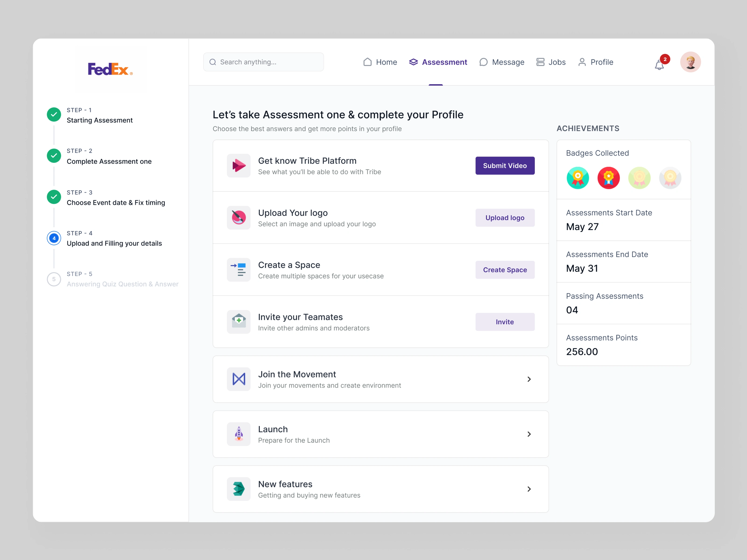Click the Launch rocket icon
The image size is (747, 560).
point(238,434)
